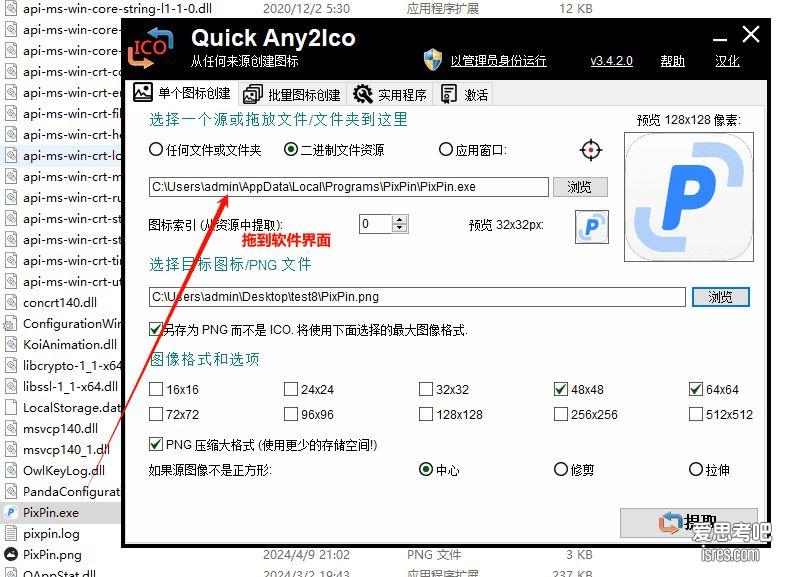Increase icon index with the up arrow
The image size is (786, 577).
pyautogui.click(x=400, y=220)
